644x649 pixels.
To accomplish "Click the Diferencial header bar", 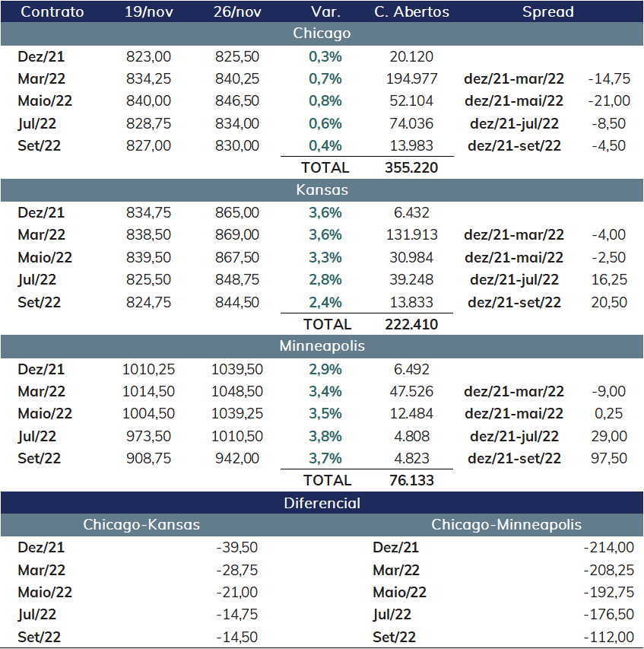I will (x=322, y=503).
